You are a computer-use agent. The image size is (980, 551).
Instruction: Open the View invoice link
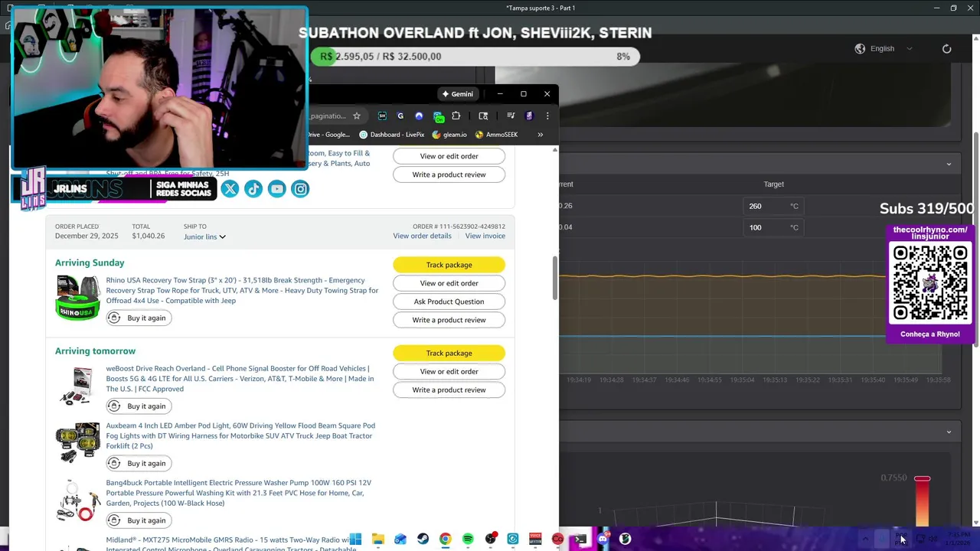coord(485,236)
